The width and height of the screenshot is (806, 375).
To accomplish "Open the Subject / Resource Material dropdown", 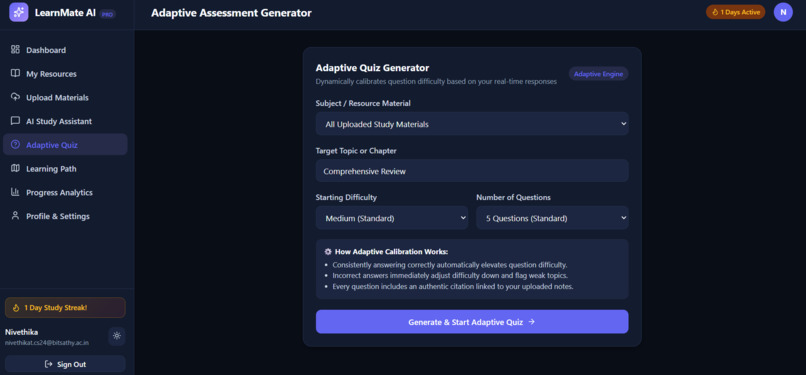I will pos(472,124).
